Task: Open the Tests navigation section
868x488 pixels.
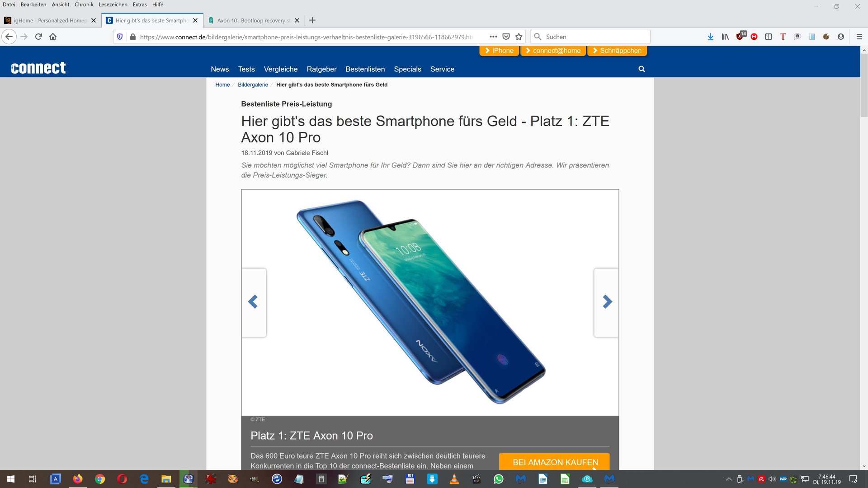Action: click(x=246, y=69)
